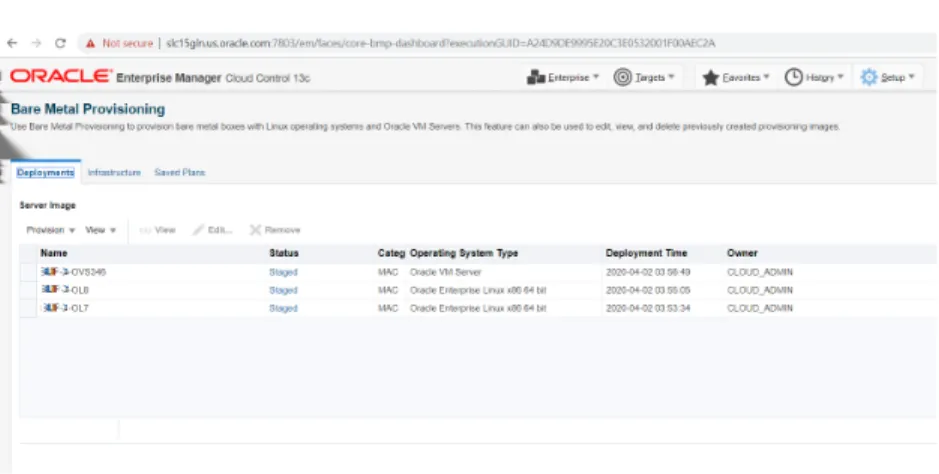Image resolution: width=939 pixels, height=474 pixels.
Task: Click the Edit pencil icon in toolbar
Action: [x=198, y=230]
